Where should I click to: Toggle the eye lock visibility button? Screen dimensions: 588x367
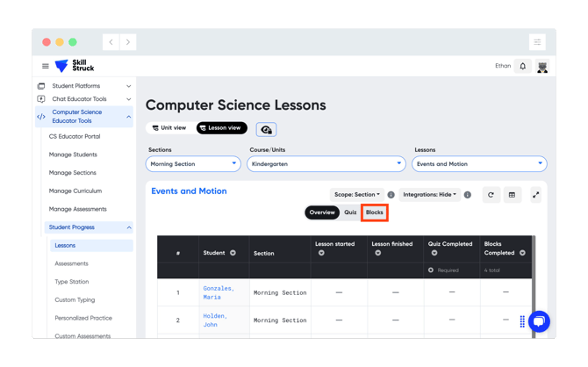coord(266,129)
